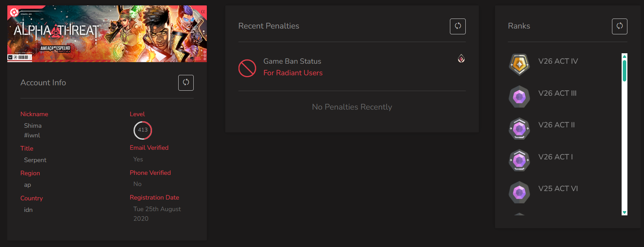This screenshot has height=247, width=644.
Task: Click the red ban status prohibited icon
Action: (247, 68)
